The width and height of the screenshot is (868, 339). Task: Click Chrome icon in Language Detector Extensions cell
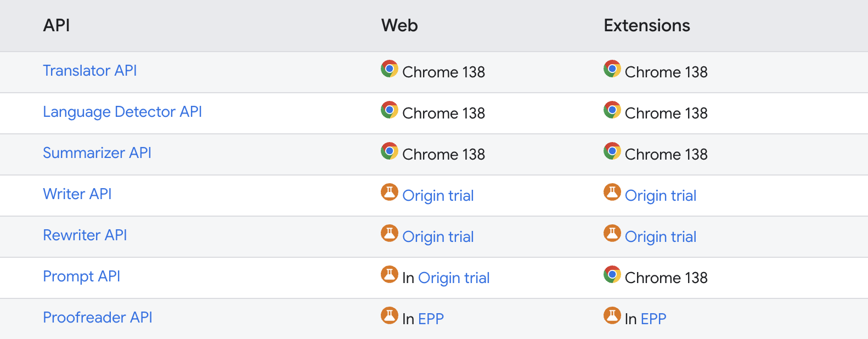(612, 110)
